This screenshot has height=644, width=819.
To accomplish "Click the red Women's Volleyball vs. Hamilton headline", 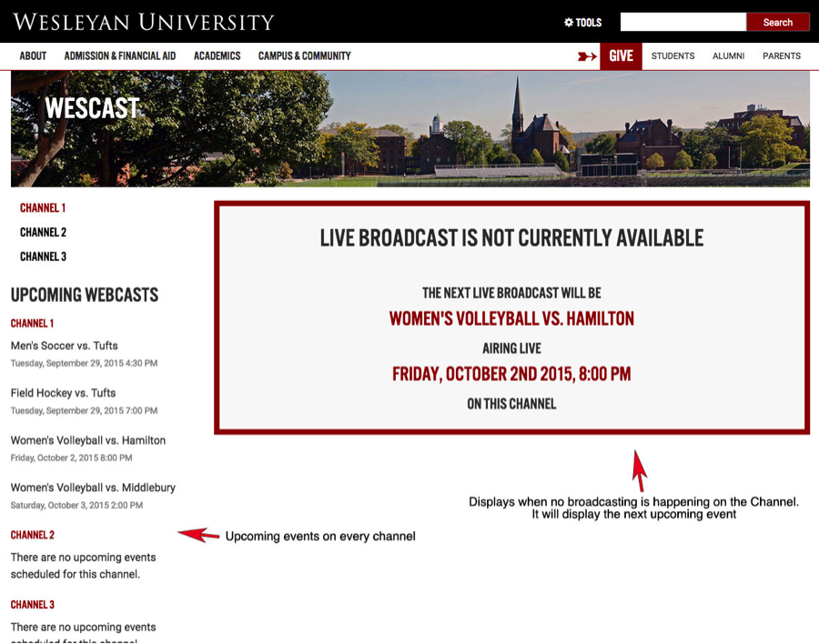I will [x=511, y=318].
